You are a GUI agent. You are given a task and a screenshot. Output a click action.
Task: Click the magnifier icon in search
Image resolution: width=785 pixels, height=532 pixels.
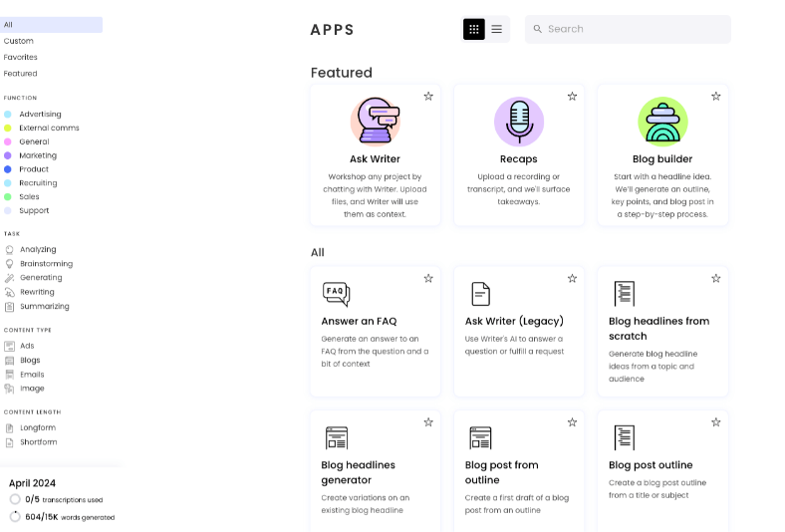[x=537, y=29]
